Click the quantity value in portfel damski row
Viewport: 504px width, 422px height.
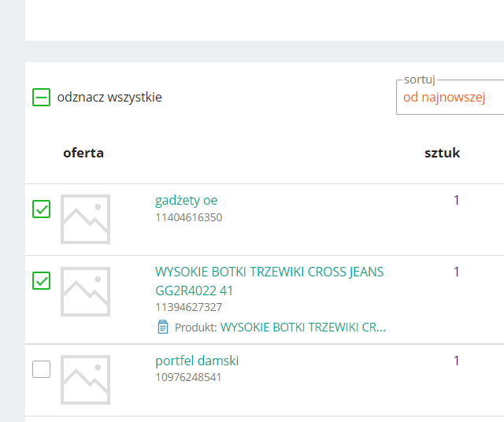[x=456, y=361]
